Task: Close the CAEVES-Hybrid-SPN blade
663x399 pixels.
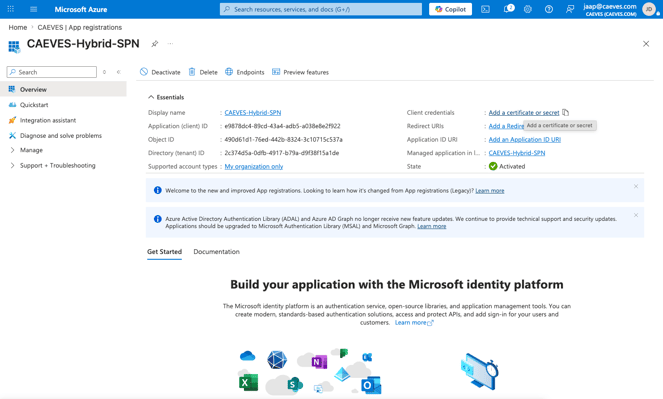Action: tap(646, 44)
